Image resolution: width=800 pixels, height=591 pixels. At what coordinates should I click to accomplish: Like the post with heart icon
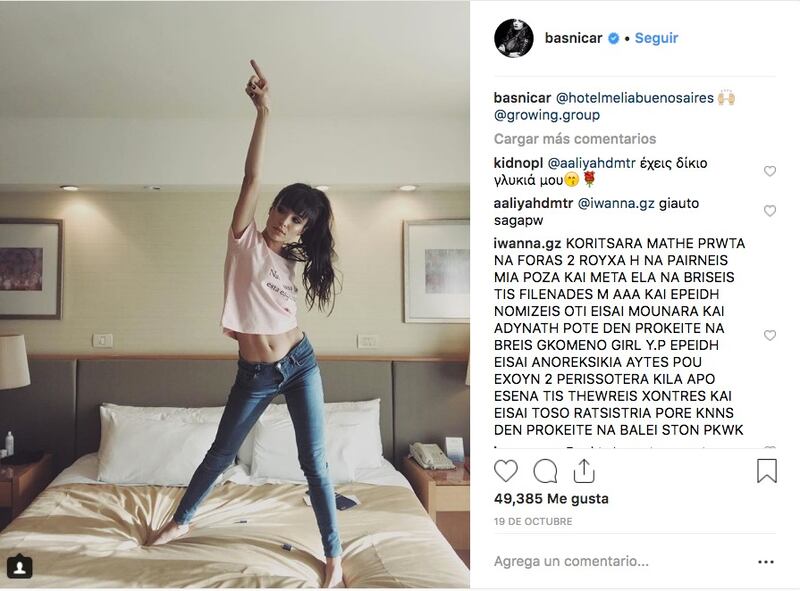[506, 471]
